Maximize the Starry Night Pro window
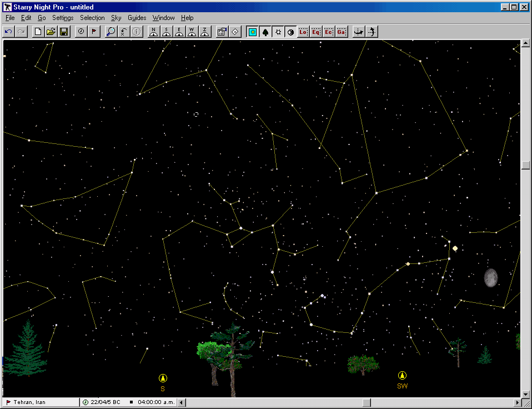 [x=514, y=7]
